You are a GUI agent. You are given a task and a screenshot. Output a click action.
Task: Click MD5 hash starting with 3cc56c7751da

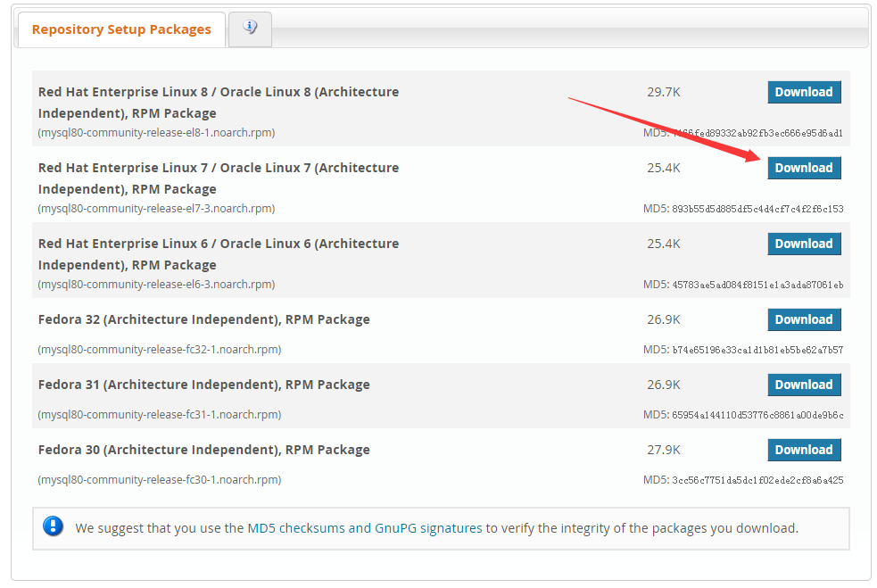click(757, 480)
